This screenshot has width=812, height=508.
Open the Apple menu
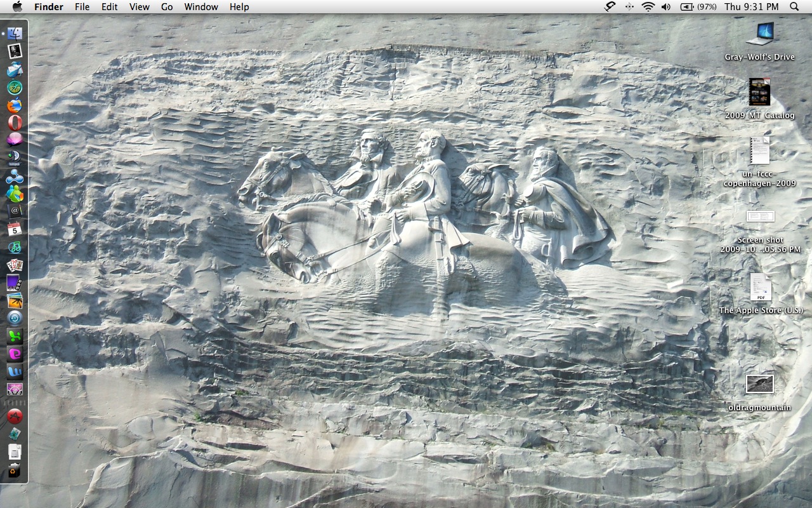pos(17,6)
